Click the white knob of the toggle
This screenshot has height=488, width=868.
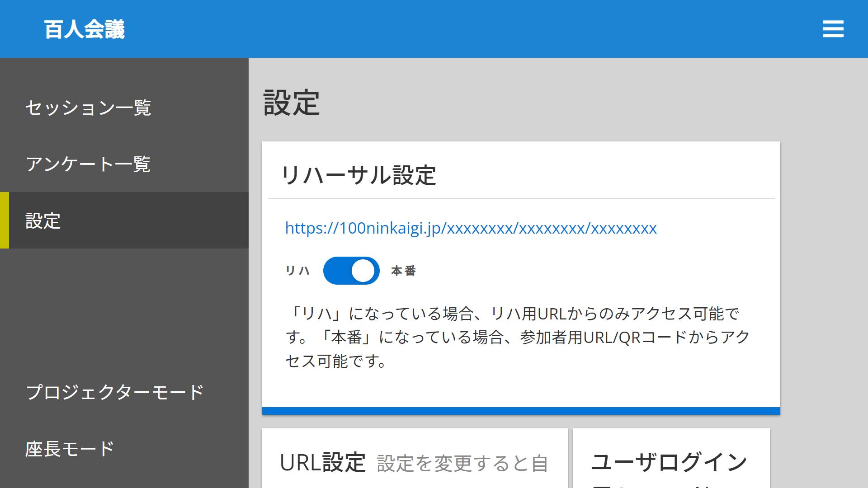coord(363,271)
